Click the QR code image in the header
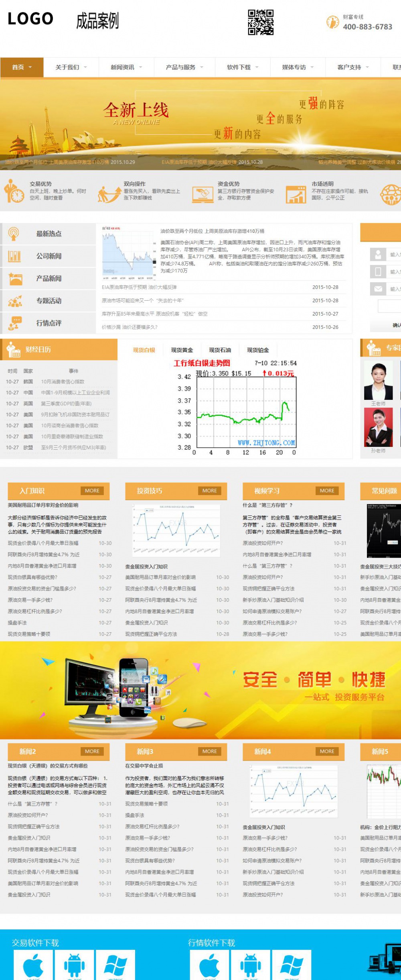The image size is (401, 980). pyautogui.click(x=261, y=22)
